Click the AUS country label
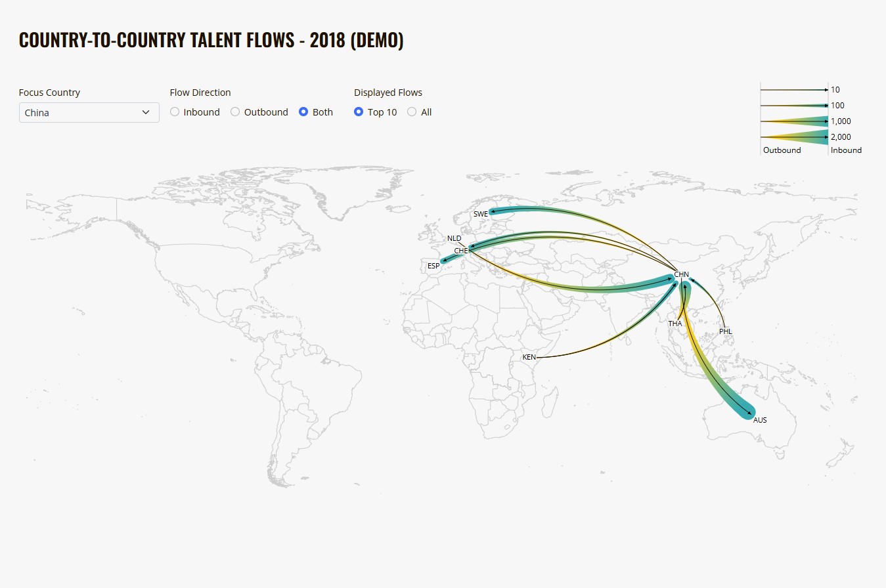 [x=760, y=420]
